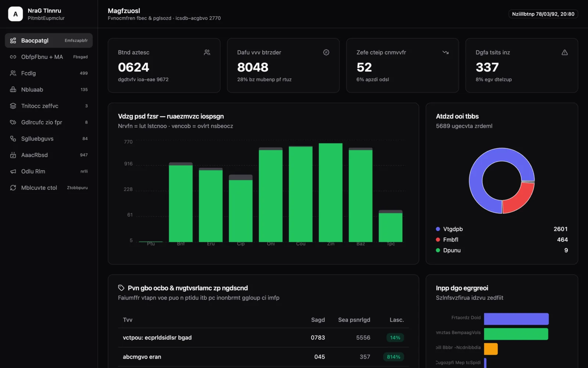Screen dimensions: 588x368
Task: Click the tag icon by Pvn gbo ocbo heading
Action: (121, 288)
